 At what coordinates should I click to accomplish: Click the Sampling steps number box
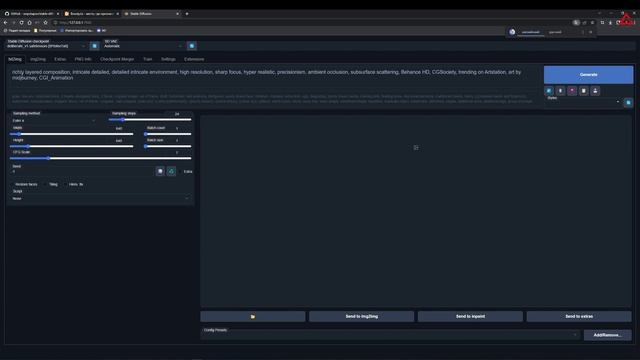pyautogui.click(x=178, y=114)
